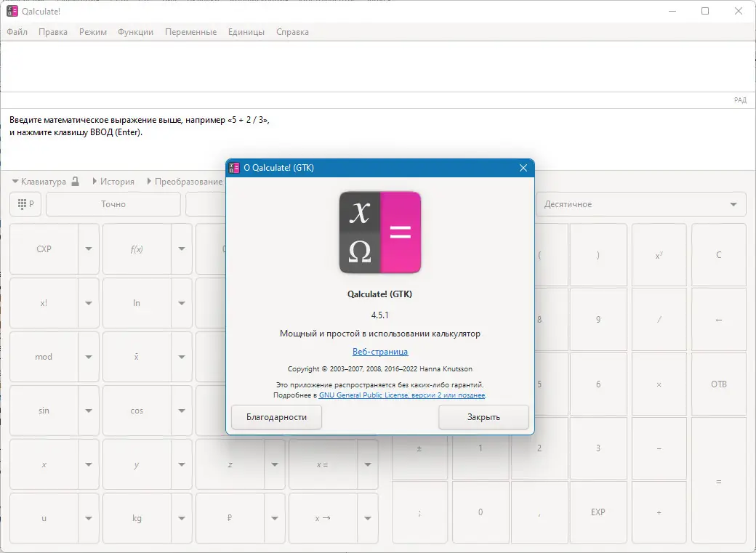Click the ОТВ answer key
The height and width of the screenshot is (553, 756).
[x=719, y=384]
